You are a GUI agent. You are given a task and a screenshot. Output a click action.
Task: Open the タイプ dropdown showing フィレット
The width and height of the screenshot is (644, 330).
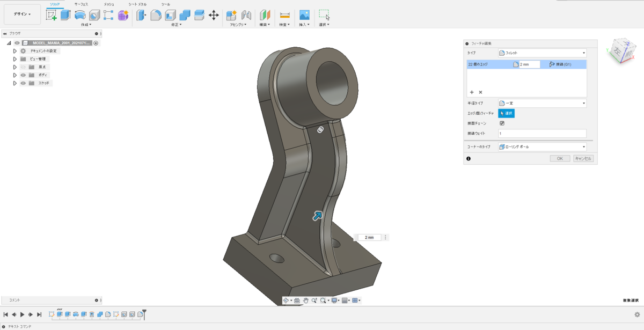[x=542, y=53]
